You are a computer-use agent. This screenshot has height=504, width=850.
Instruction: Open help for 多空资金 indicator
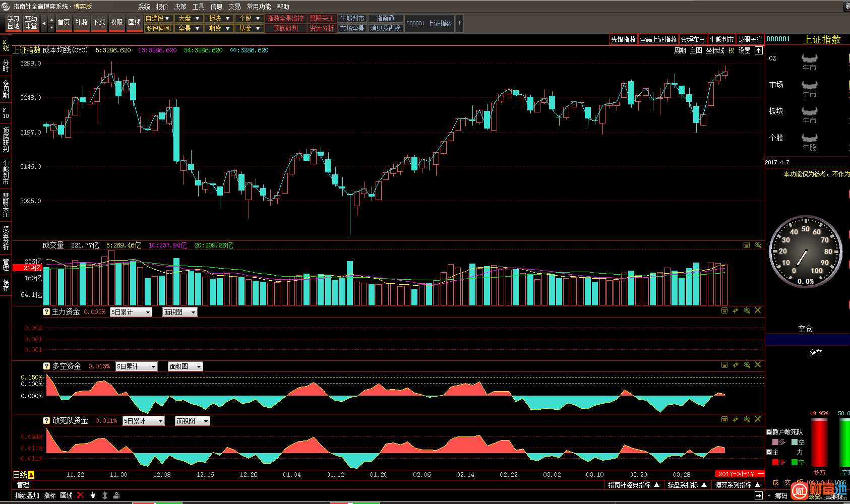pyautogui.click(x=46, y=366)
